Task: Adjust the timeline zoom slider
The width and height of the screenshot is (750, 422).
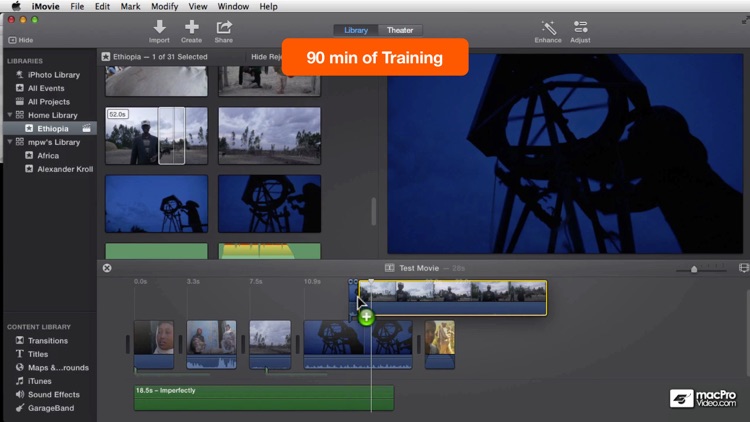Action: pos(694,269)
